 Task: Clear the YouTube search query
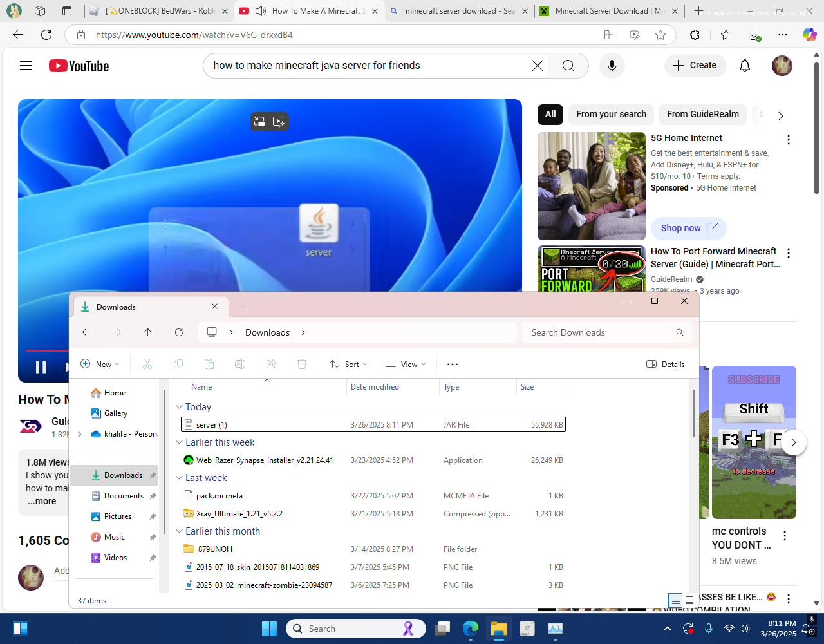(538, 66)
